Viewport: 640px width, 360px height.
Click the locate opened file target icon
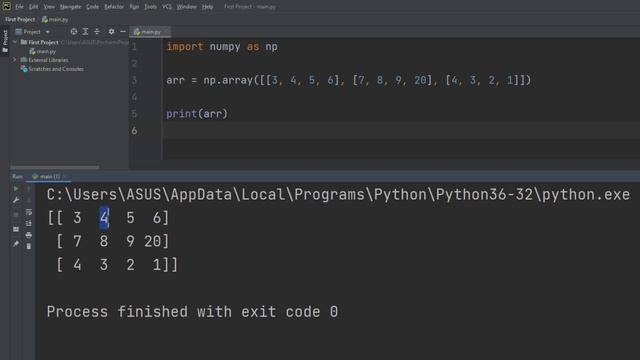73,31
